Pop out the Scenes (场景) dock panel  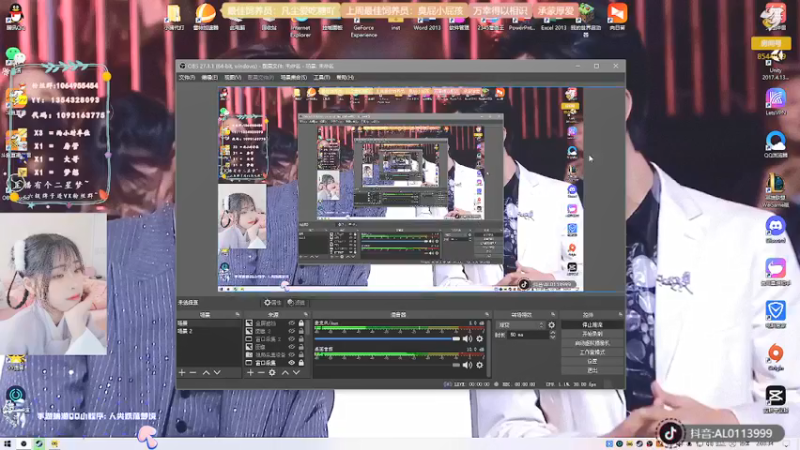[237, 314]
